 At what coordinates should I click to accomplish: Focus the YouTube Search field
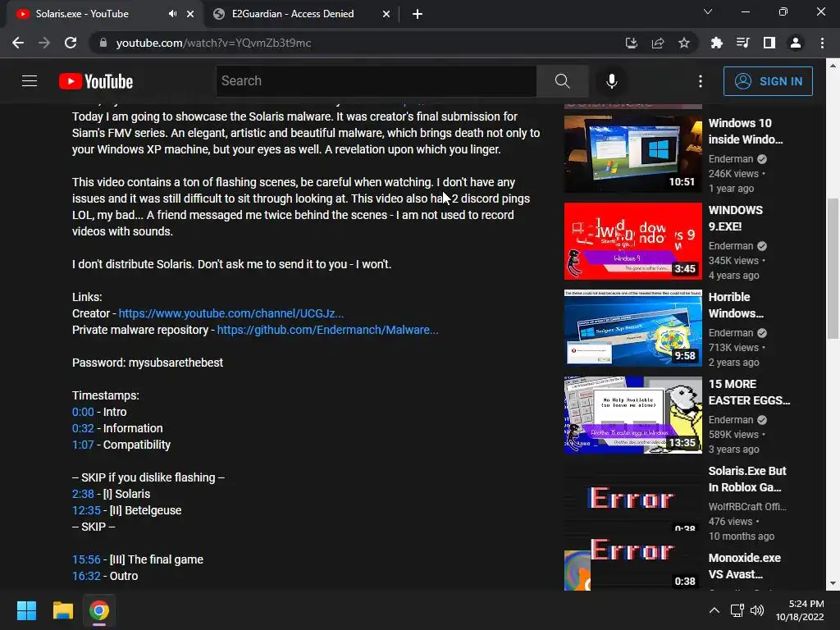tap(376, 81)
